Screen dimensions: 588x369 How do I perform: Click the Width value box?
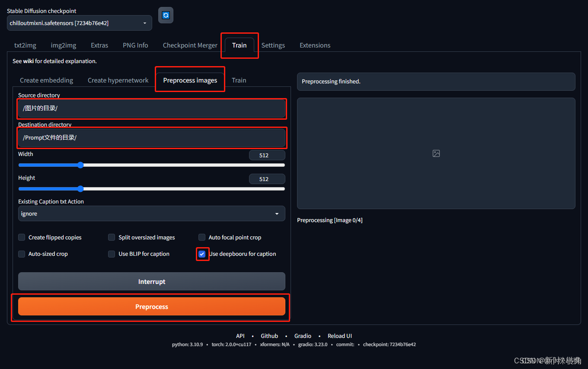(267, 155)
